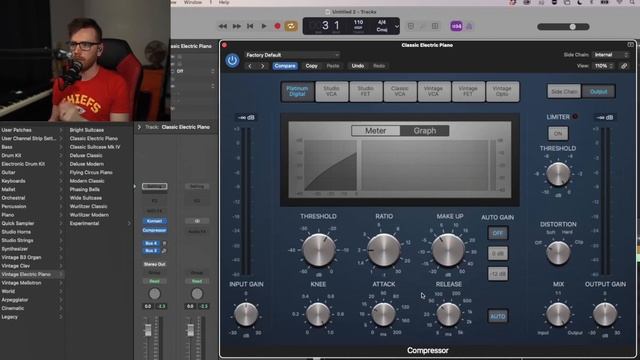Viewport: 640px width, 360px height.
Task: Show the Graph display
Action: pyautogui.click(x=425, y=131)
